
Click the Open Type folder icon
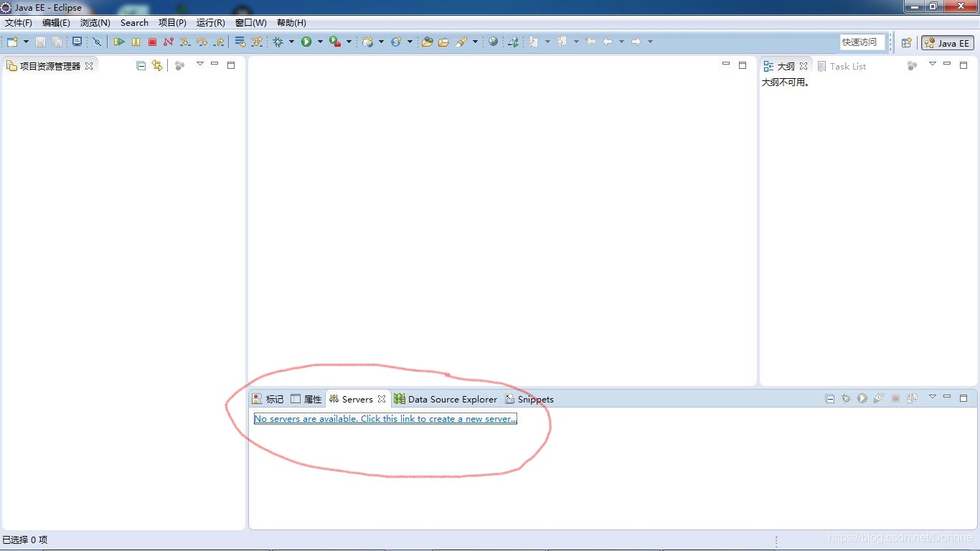tap(427, 42)
